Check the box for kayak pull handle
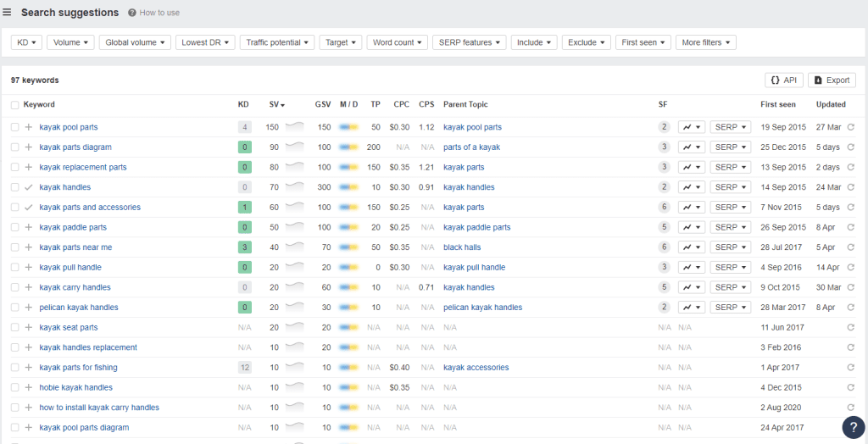The width and height of the screenshot is (868, 444). 15,268
